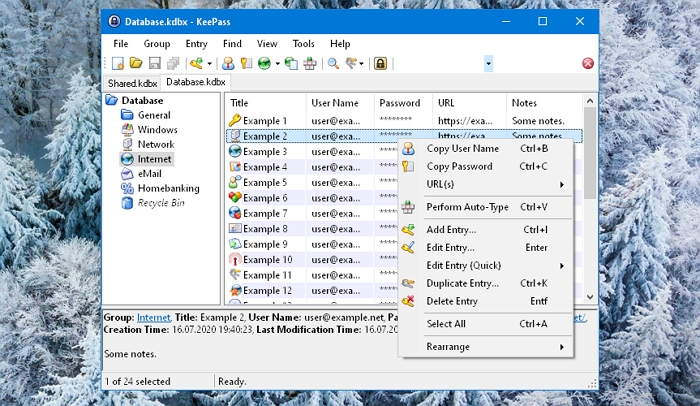Sort by the User Name column header

[x=340, y=103]
